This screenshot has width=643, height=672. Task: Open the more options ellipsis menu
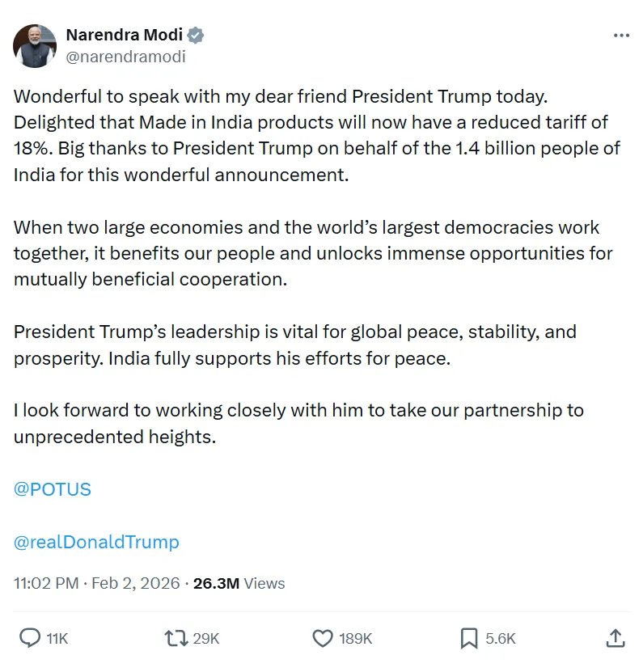[621, 35]
